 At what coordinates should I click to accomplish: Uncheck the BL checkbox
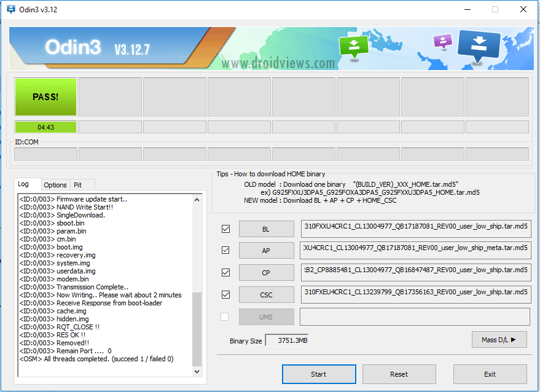225,229
